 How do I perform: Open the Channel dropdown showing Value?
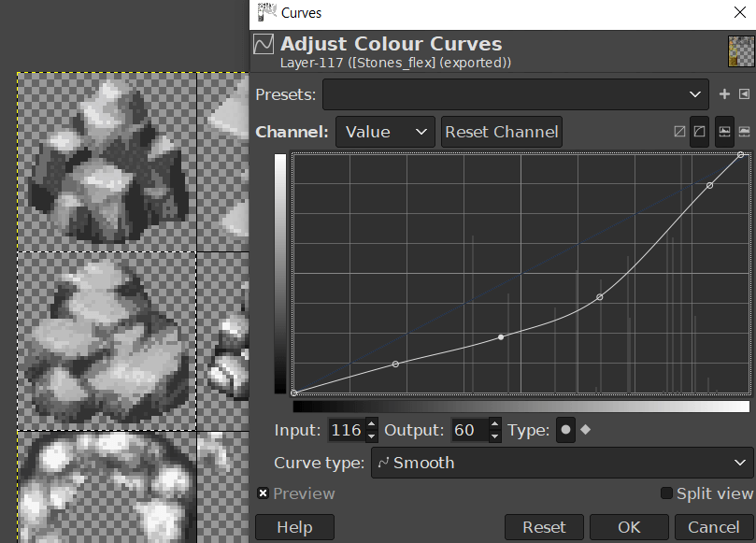click(385, 132)
